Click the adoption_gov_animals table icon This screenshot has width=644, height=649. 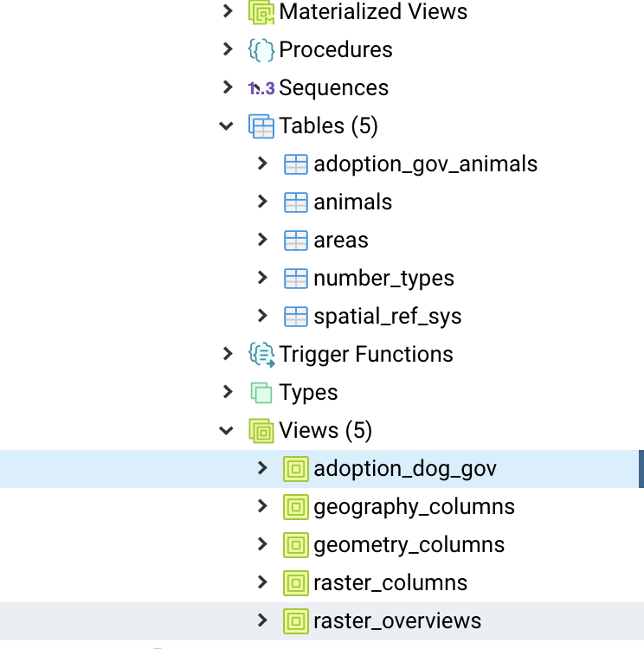(296, 164)
